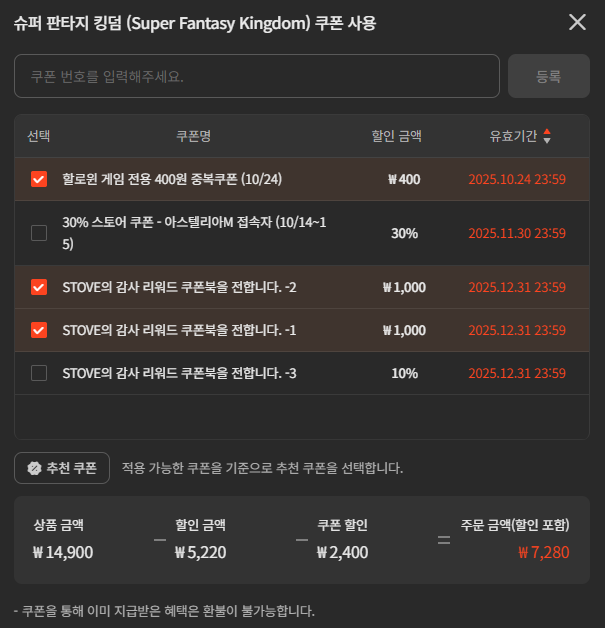Uncheck the 할로윈 게임 전용 400원 coupon
This screenshot has width=605, height=628.
(x=39, y=180)
